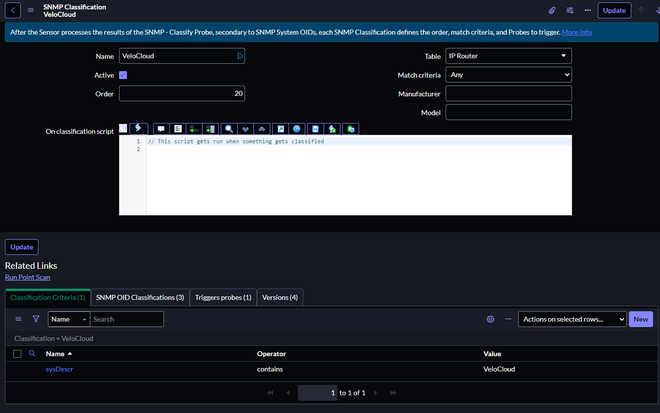The height and width of the screenshot is (413, 660).
Task: Open the list filter funnel icon
Action: click(x=36, y=319)
